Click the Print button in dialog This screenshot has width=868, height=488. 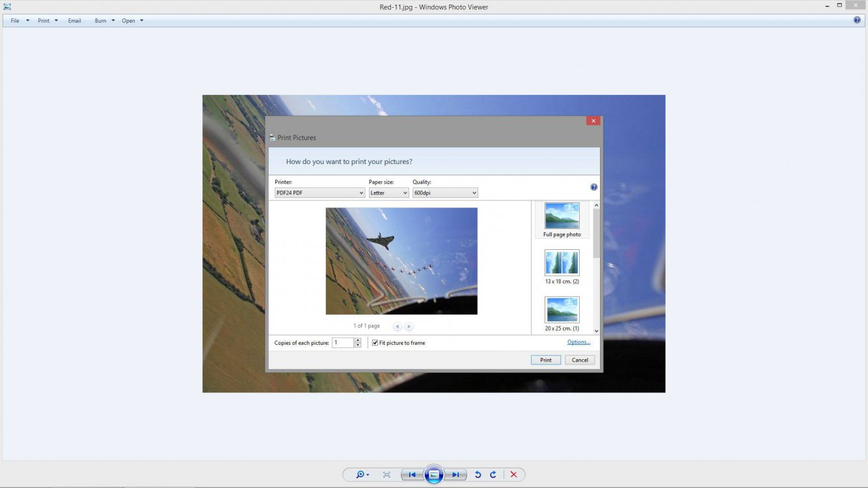click(546, 360)
